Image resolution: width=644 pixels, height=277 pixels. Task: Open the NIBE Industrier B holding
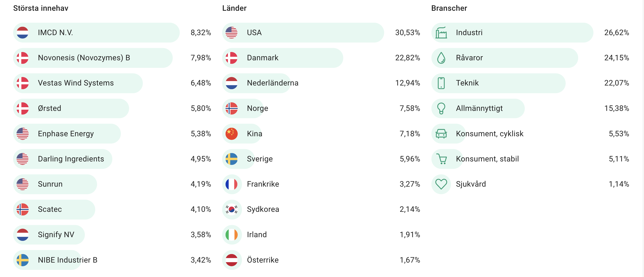[67, 260]
